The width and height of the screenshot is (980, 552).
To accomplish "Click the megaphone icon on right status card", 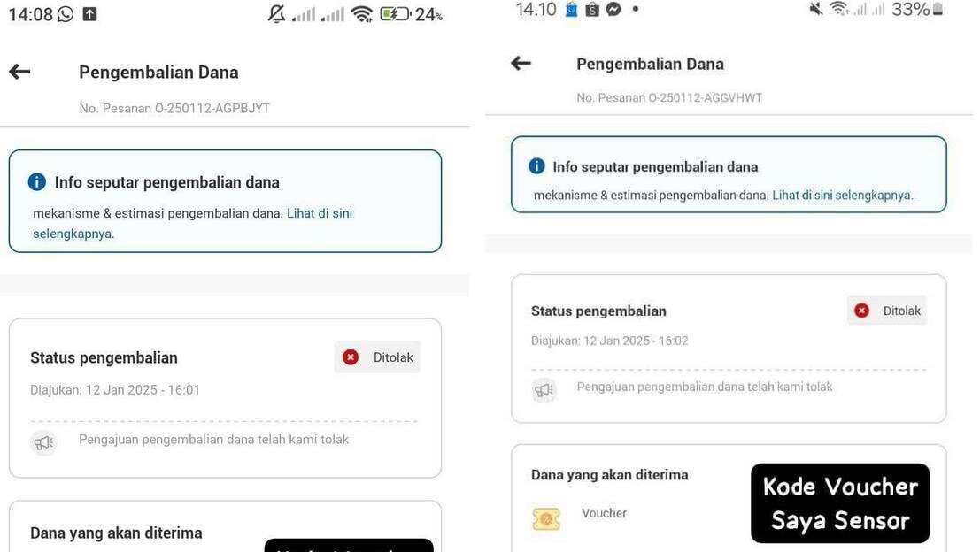I will (x=544, y=390).
